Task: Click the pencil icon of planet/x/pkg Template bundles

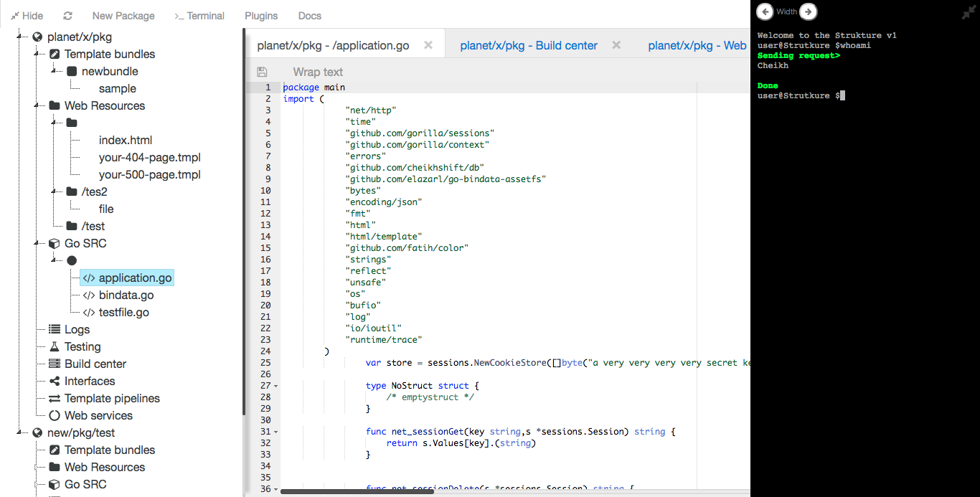Action: pos(55,55)
